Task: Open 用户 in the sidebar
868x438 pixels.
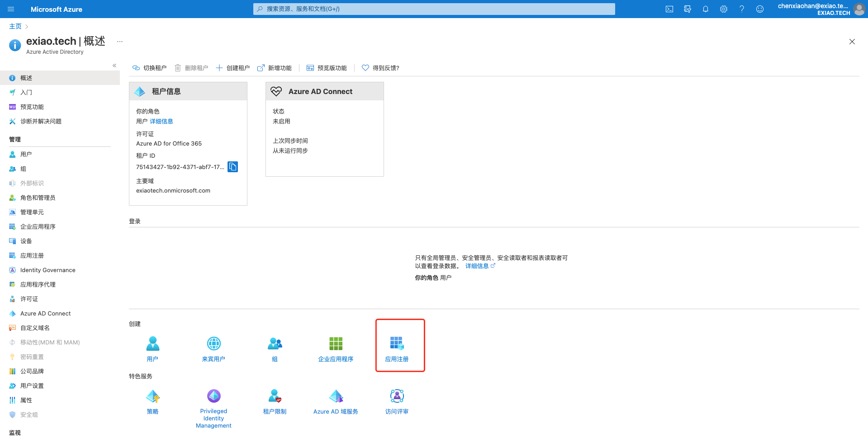Action: [60, 154]
